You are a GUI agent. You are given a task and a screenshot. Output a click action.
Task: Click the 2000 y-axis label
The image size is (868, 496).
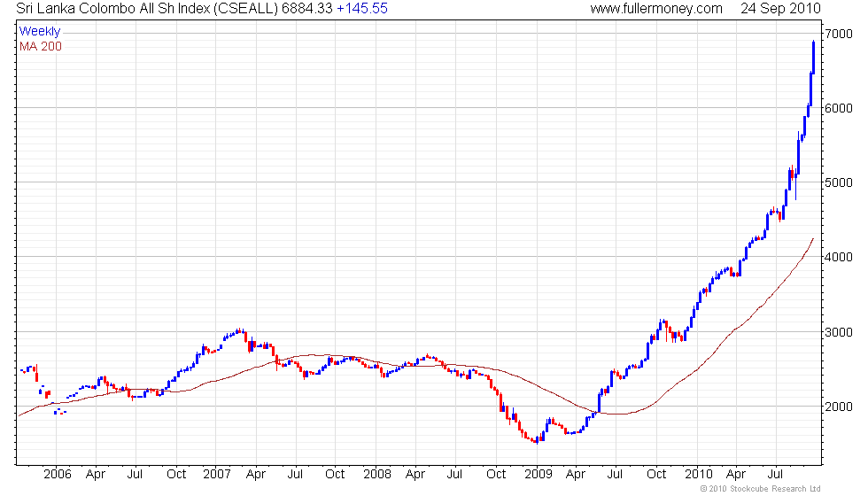pyautogui.click(x=839, y=407)
